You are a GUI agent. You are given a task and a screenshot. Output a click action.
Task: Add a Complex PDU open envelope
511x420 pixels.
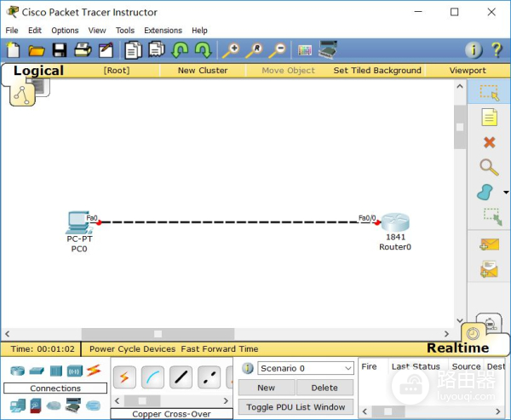(x=489, y=268)
